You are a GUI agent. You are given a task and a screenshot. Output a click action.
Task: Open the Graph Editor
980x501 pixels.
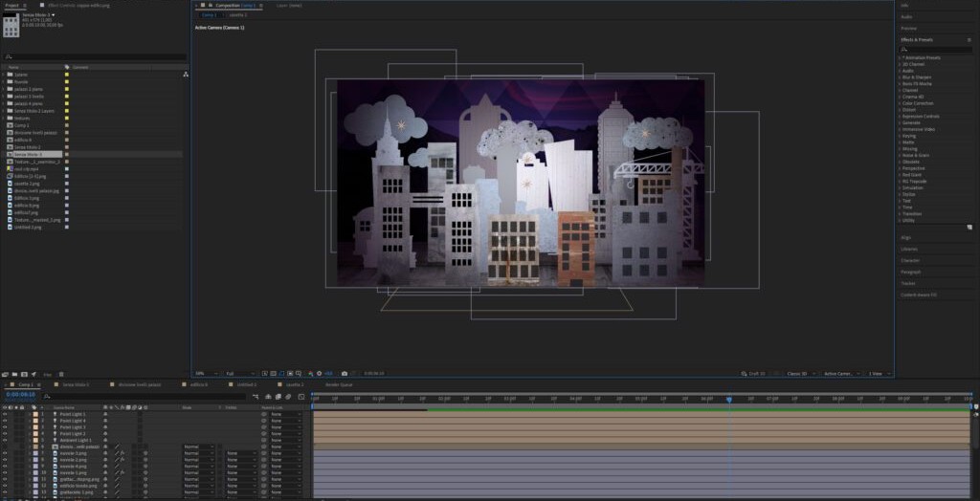tap(301, 397)
